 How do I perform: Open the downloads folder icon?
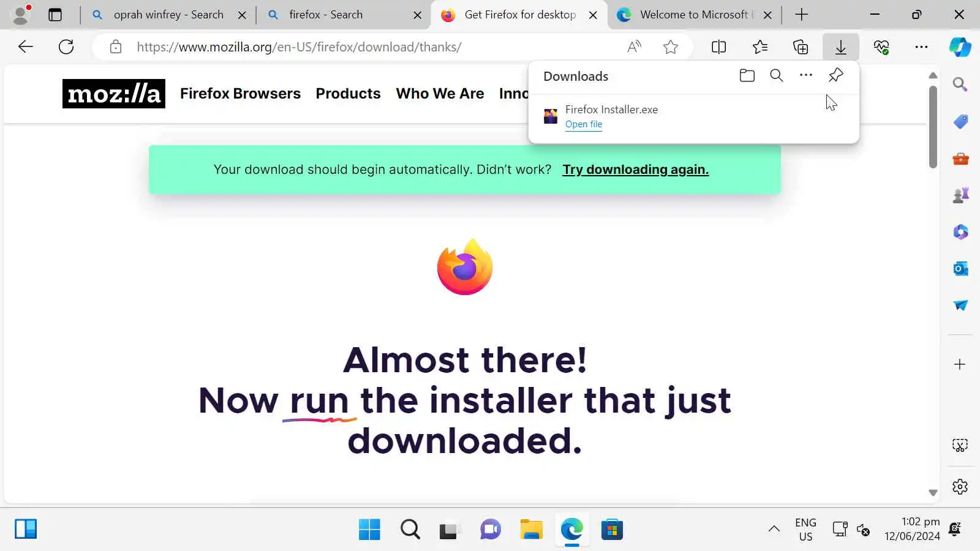click(747, 75)
